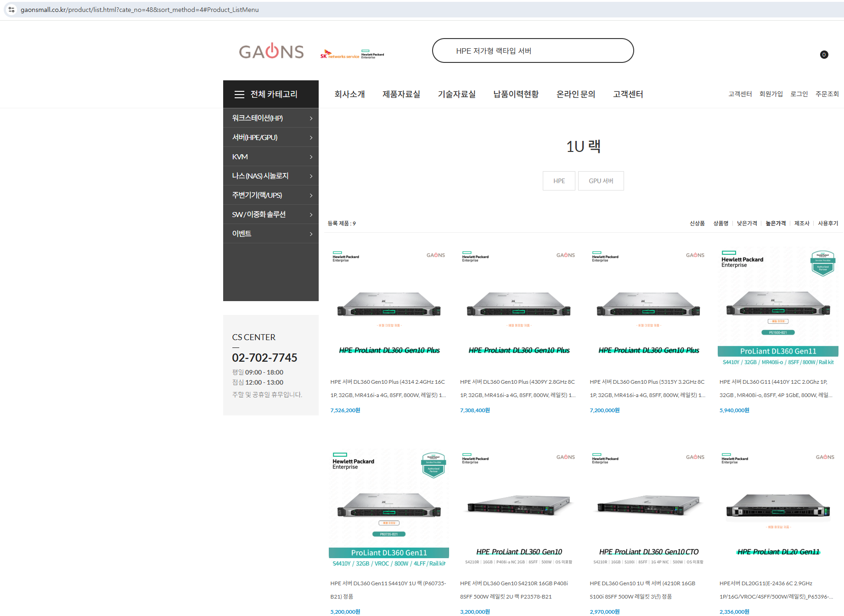Click the HPE Authorized Partner badge on P51930-B21 card
Viewport: 844px width, 616px height.
(x=823, y=263)
